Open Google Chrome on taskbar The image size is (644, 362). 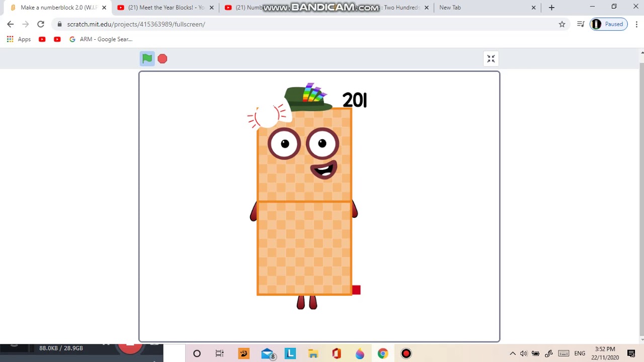(383, 353)
